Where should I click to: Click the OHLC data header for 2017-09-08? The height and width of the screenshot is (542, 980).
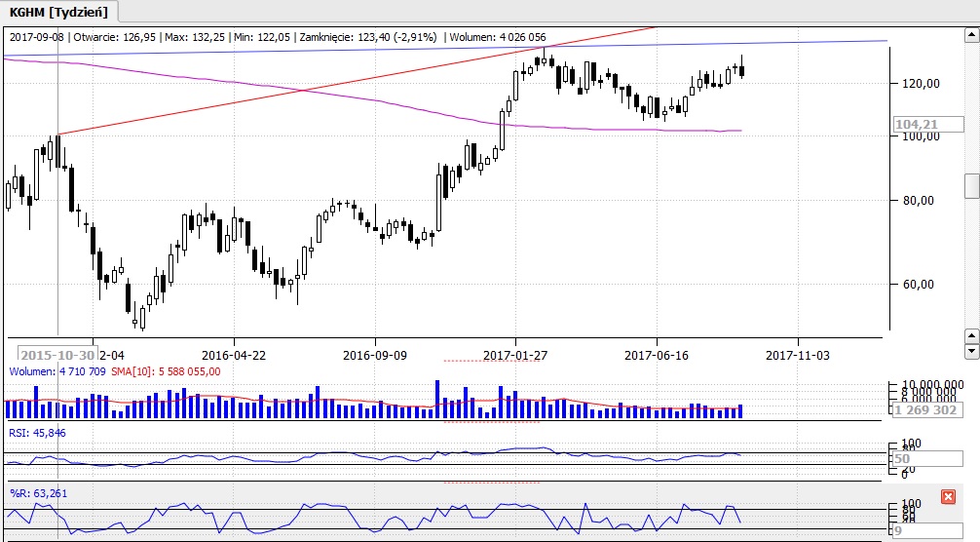coord(277,36)
